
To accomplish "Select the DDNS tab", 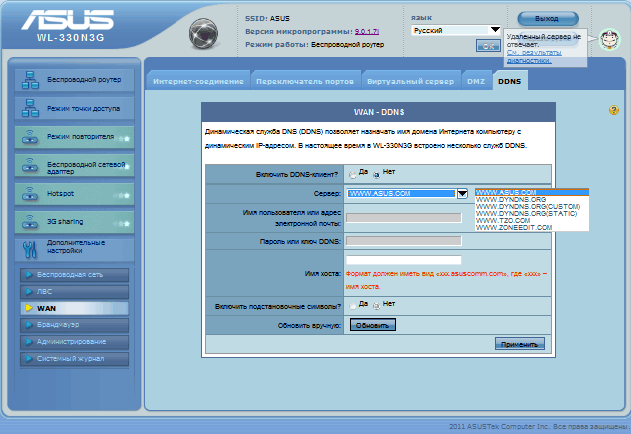I will [509, 81].
